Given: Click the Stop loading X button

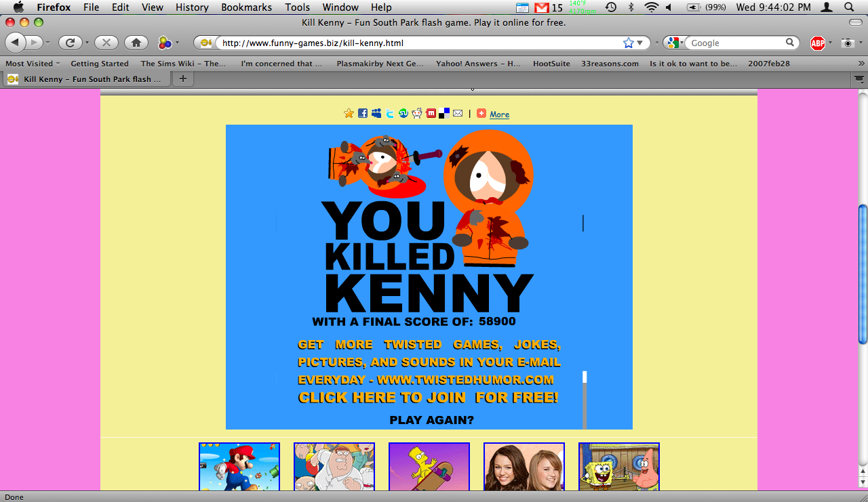Looking at the screenshot, I should (x=106, y=43).
